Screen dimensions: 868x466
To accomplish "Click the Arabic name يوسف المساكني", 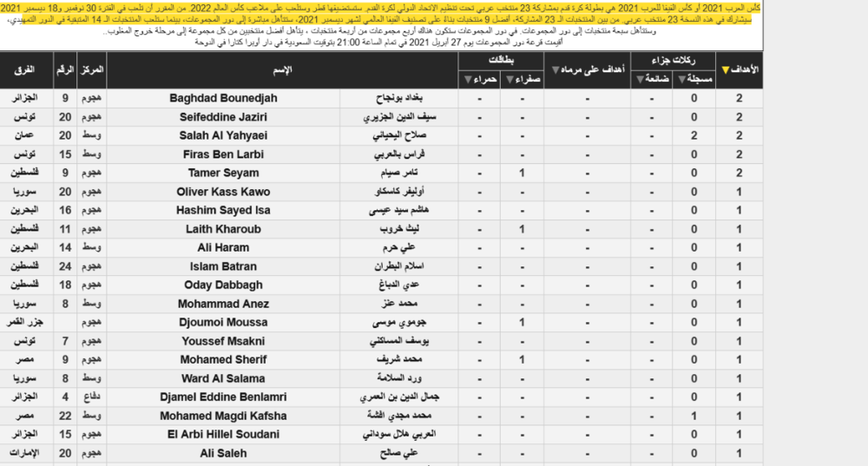I will click(x=399, y=342).
